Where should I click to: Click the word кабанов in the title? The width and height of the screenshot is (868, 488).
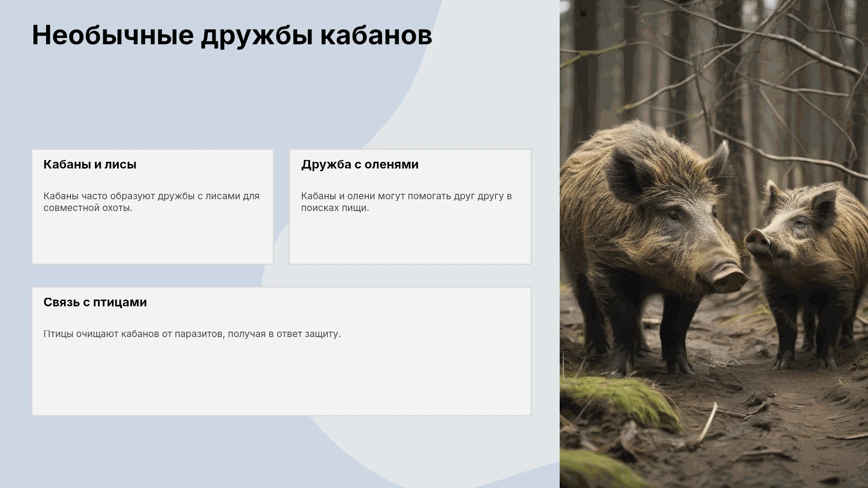[376, 35]
